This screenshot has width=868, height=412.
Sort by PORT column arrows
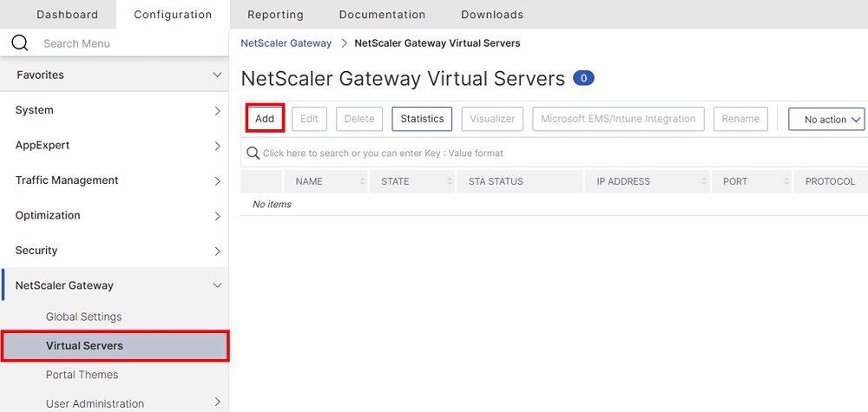point(786,181)
